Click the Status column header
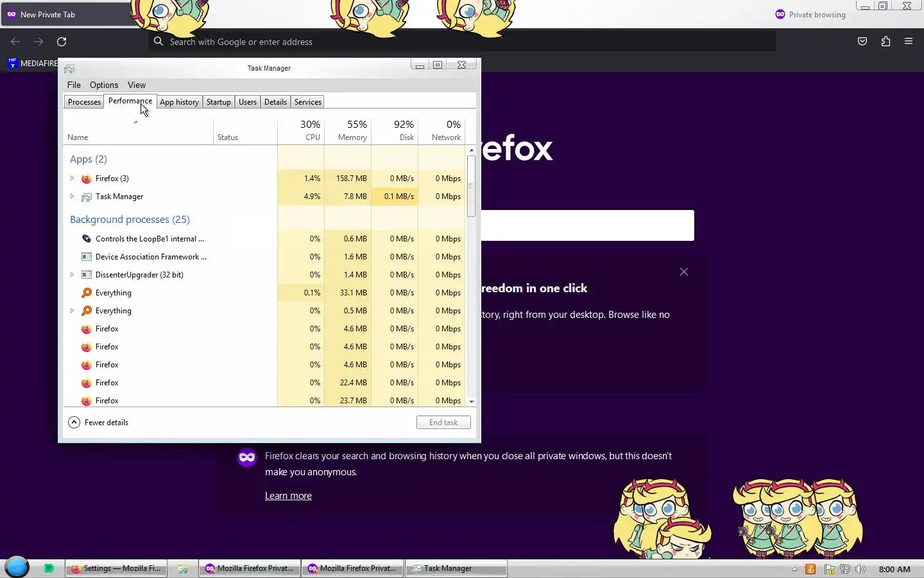This screenshot has width=924, height=578. [246, 130]
